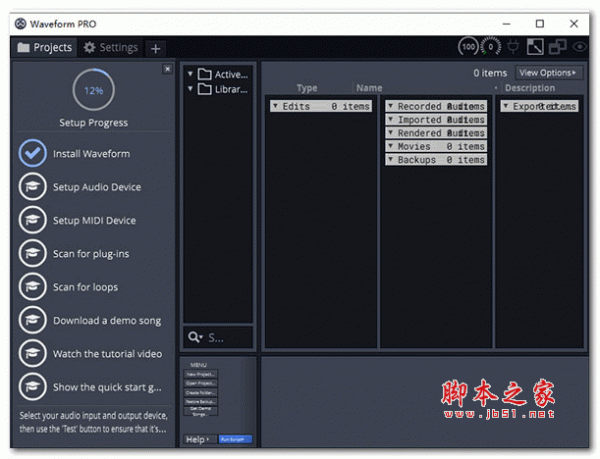Click the blue Run Script button
This screenshot has width=600, height=459.
point(235,439)
